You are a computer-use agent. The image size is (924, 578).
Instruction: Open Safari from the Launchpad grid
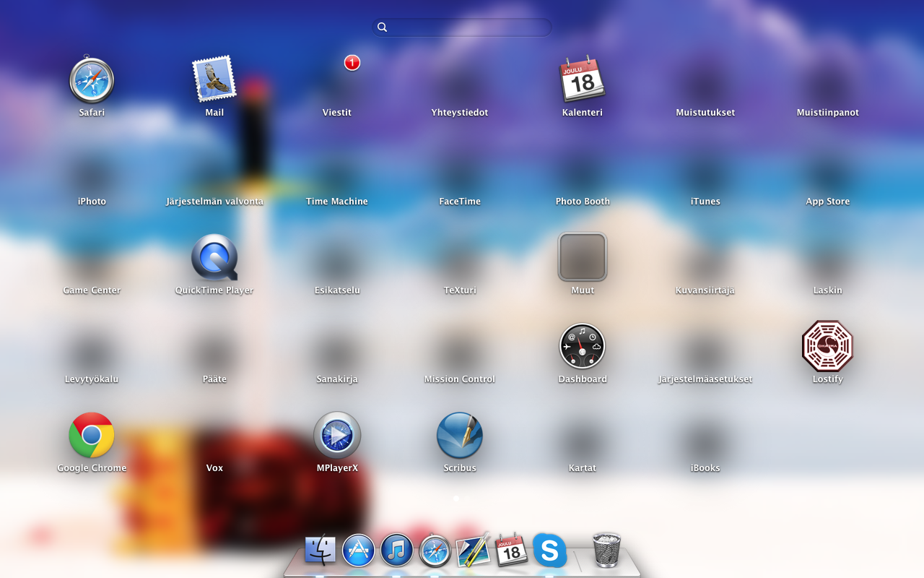92,79
